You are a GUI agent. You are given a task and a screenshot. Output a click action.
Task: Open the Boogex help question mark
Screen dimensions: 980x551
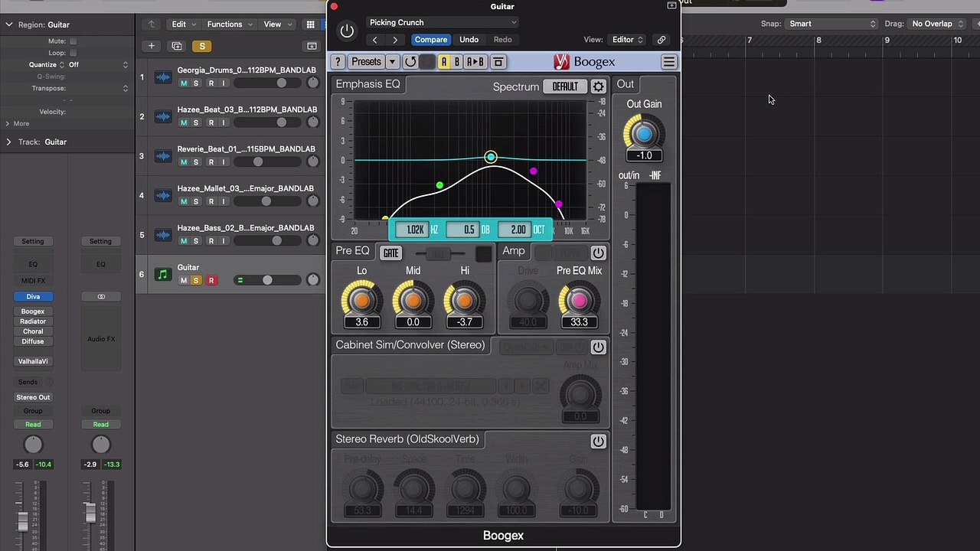click(x=338, y=62)
